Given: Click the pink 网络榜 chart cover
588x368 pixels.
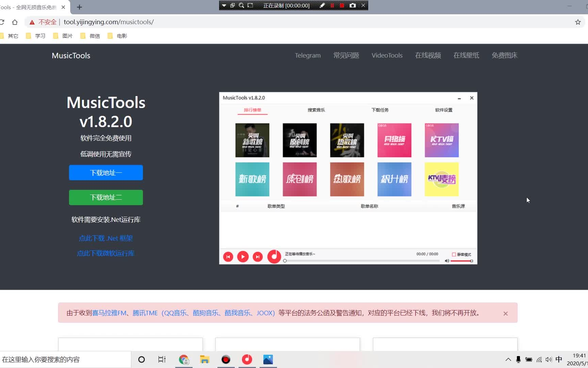Looking at the screenshot, I should point(394,140).
